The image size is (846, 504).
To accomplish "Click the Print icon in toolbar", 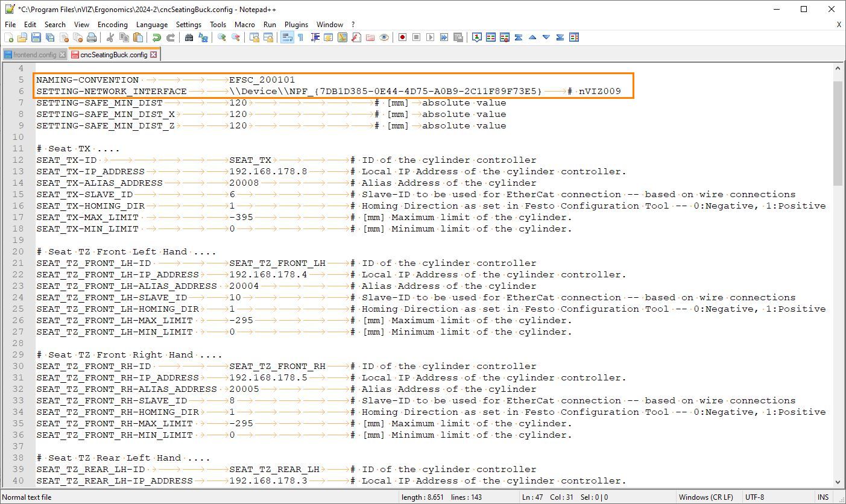I will coord(92,37).
